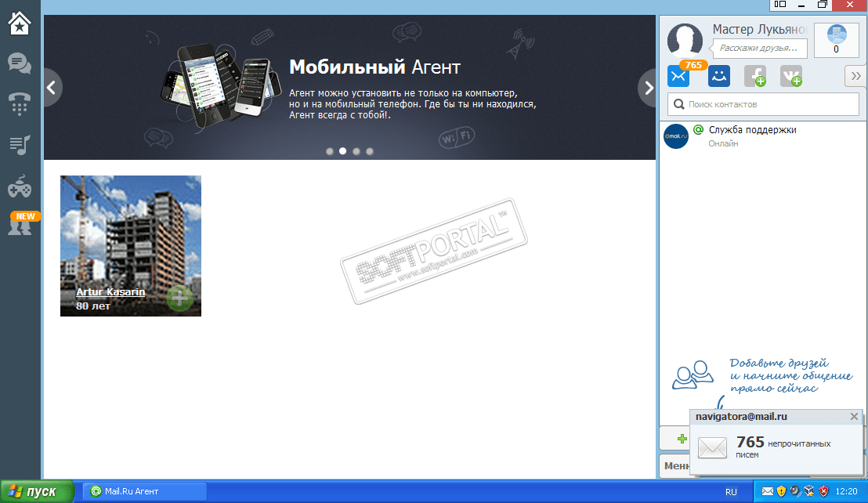Click the navigatora@mail.ru popup title
Viewport: 868px width, 503px height.
click(741, 417)
